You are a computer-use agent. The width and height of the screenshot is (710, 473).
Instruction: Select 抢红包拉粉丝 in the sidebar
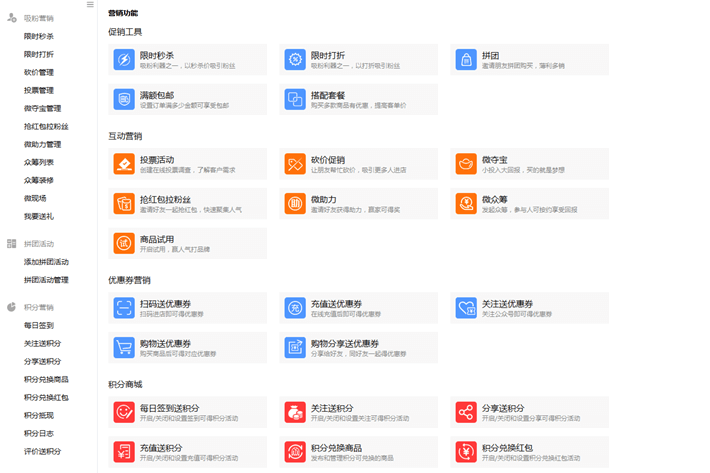(x=46, y=126)
